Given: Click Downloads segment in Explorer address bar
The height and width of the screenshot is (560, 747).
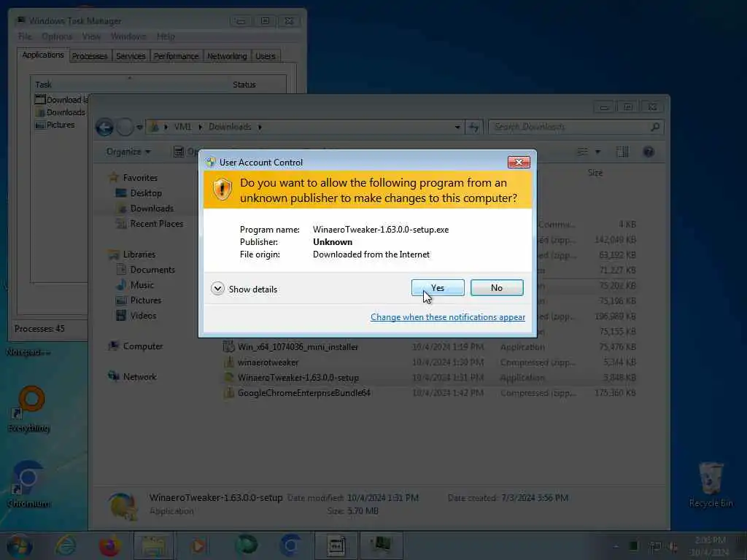Looking at the screenshot, I should click(x=230, y=127).
